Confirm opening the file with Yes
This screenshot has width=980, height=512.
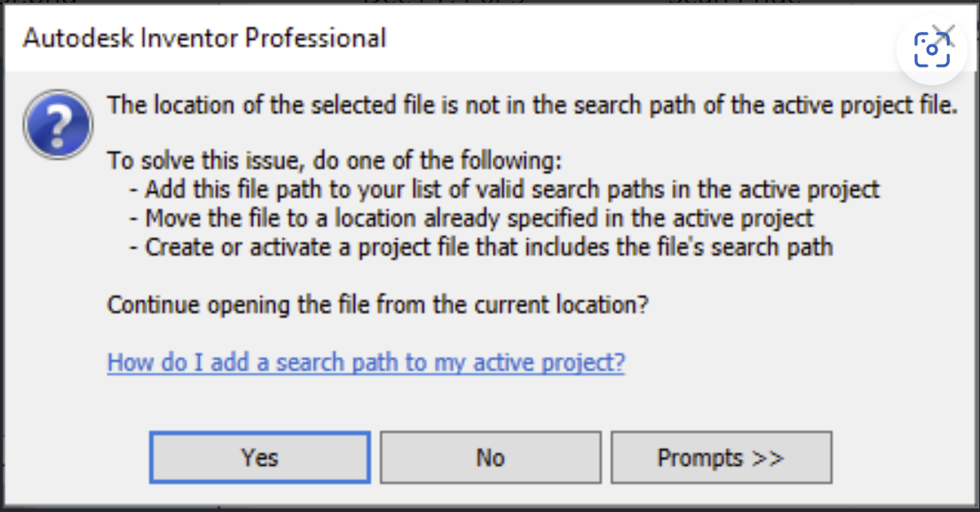259,456
